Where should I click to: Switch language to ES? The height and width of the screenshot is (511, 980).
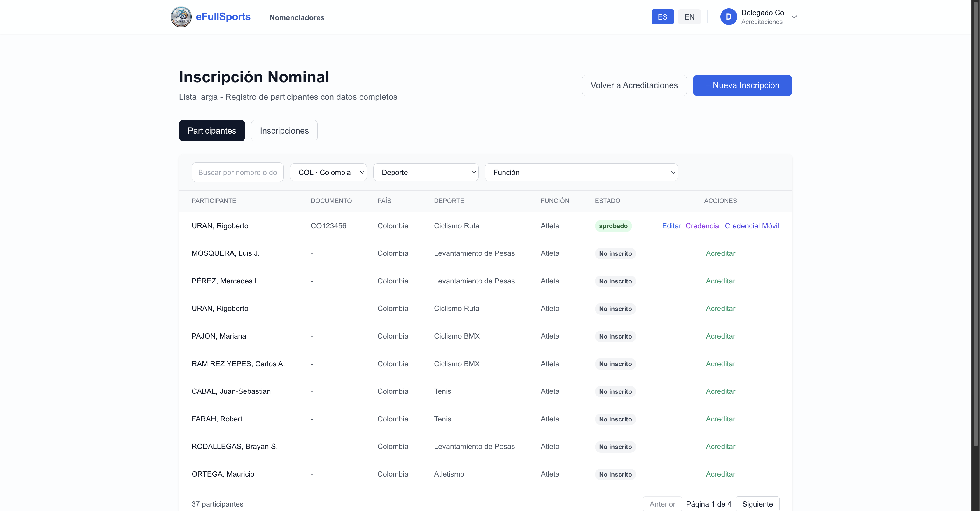point(662,17)
